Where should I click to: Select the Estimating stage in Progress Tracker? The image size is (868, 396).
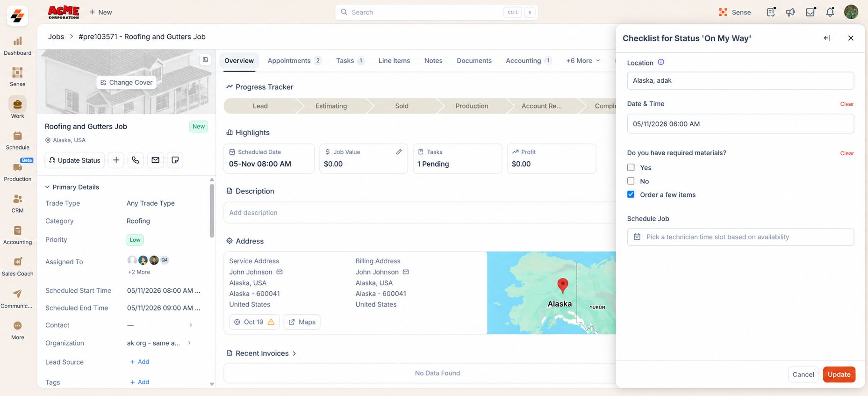click(331, 106)
